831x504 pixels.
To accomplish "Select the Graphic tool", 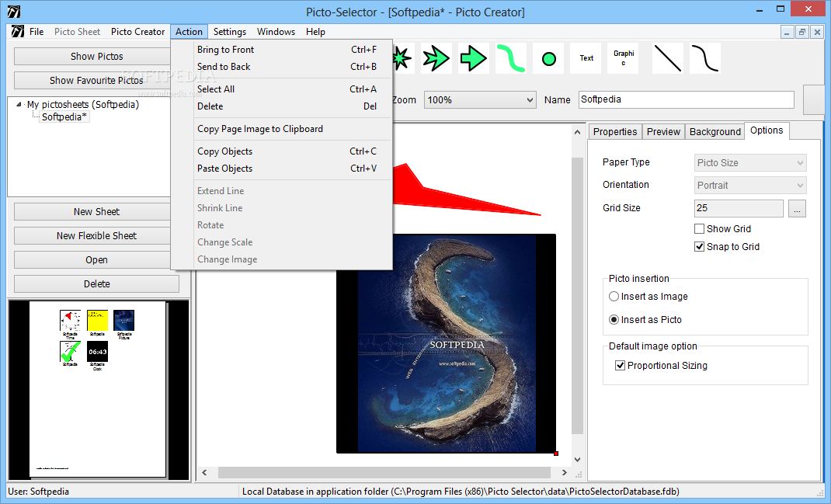I will pyautogui.click(x=623, y=58).
